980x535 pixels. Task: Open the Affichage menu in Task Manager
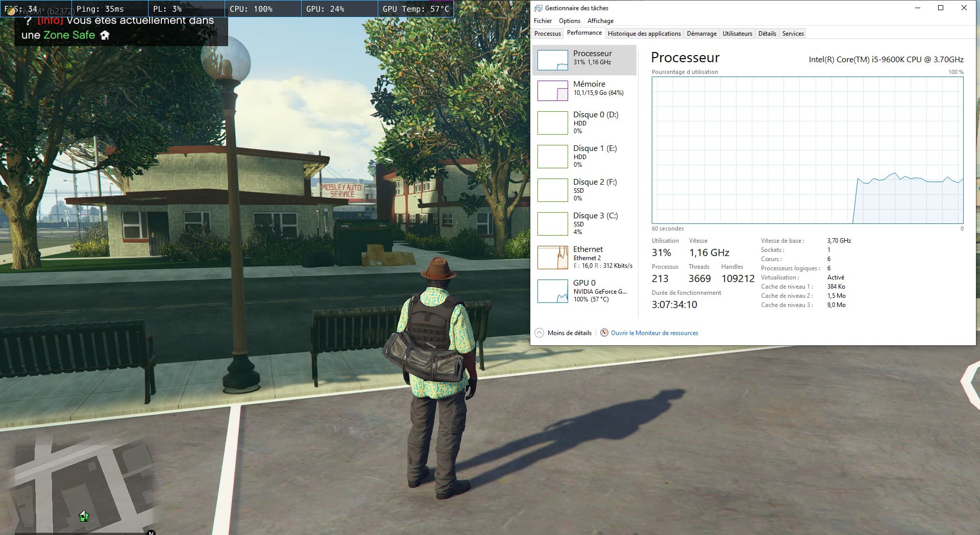[600, 21]
